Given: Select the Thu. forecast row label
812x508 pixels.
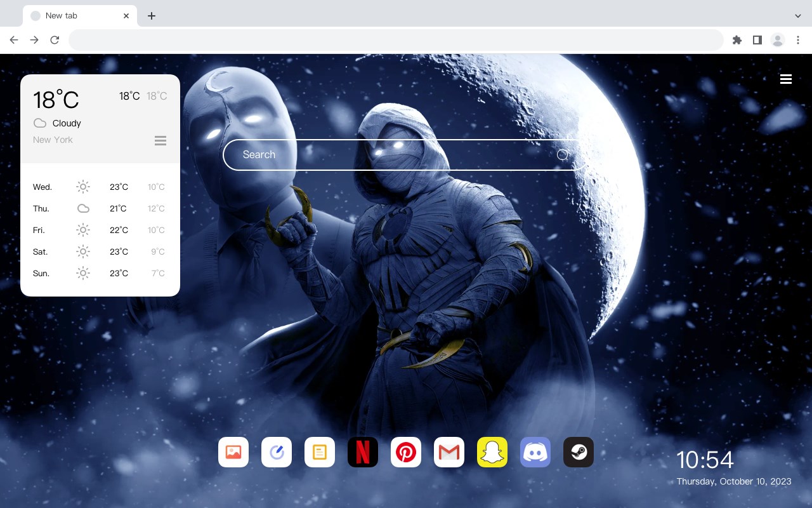Looking at the screenshot, I should point(41,208).
